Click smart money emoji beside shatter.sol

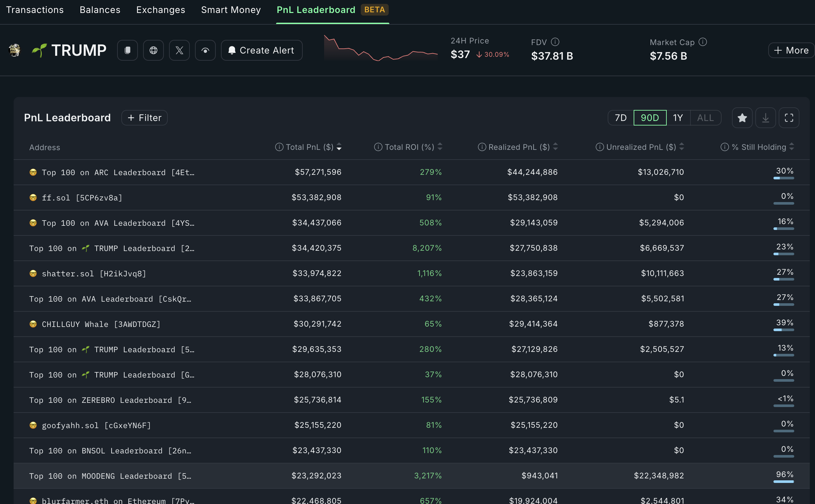coord(33,274)
